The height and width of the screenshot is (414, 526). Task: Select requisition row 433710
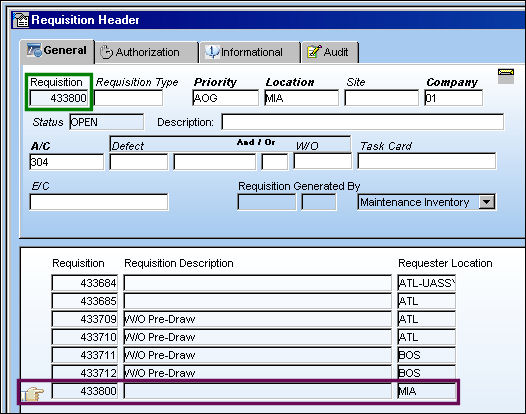tap(85, 337)
